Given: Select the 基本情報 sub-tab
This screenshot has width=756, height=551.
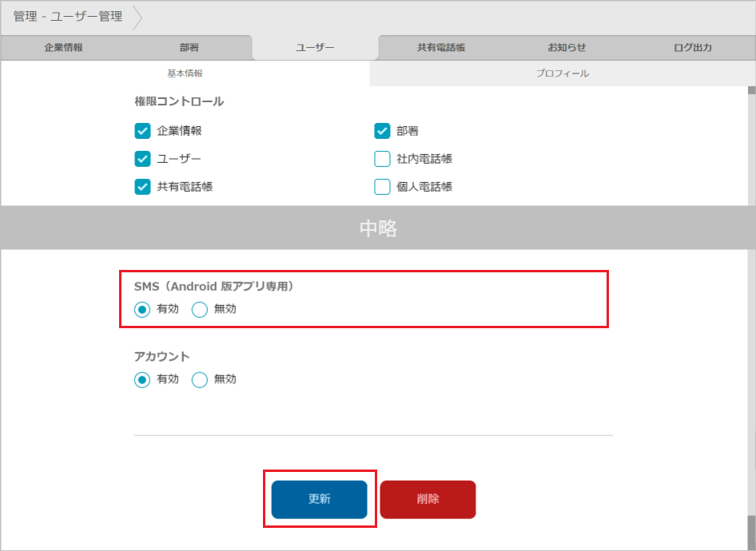Looking at the screenshot, I should click(x=185, y=73).
